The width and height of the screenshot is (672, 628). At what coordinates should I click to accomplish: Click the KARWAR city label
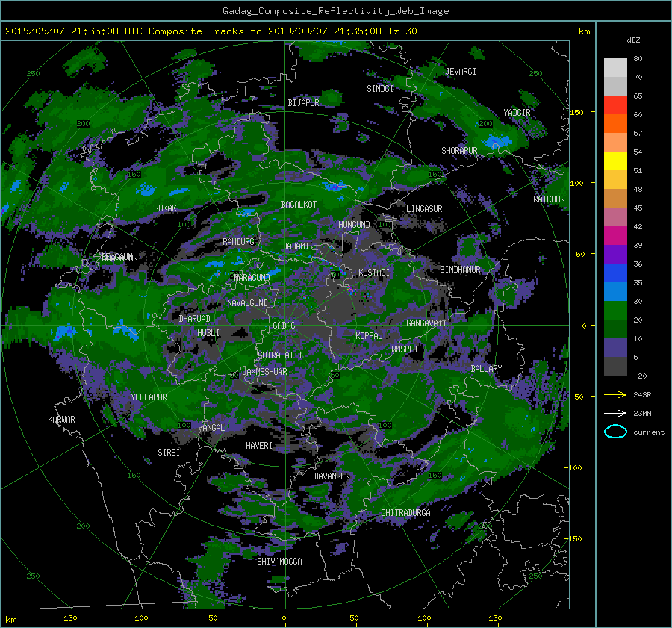tap(61, 420)
